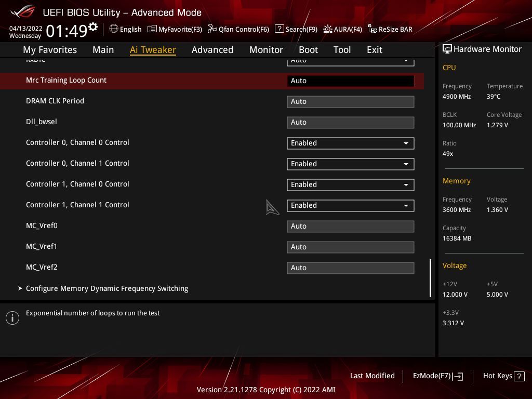Click the EzMode exit arrow icon
The image size is (532, 399).
(458, 376)
